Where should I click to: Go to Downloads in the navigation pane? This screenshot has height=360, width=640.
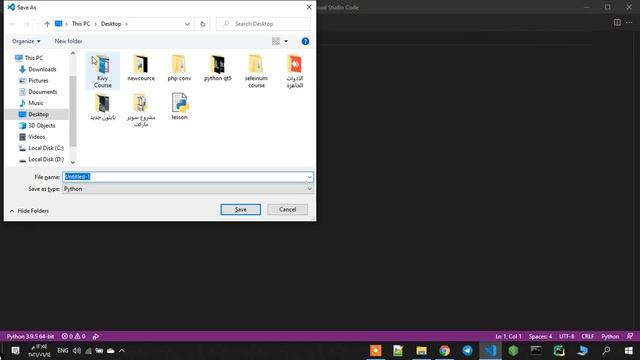38,69
